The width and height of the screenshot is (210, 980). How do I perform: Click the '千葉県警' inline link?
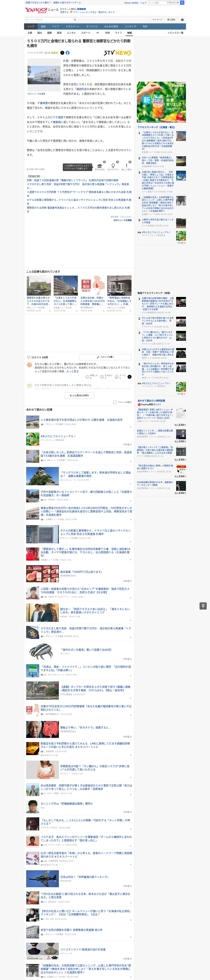(42, 103)
